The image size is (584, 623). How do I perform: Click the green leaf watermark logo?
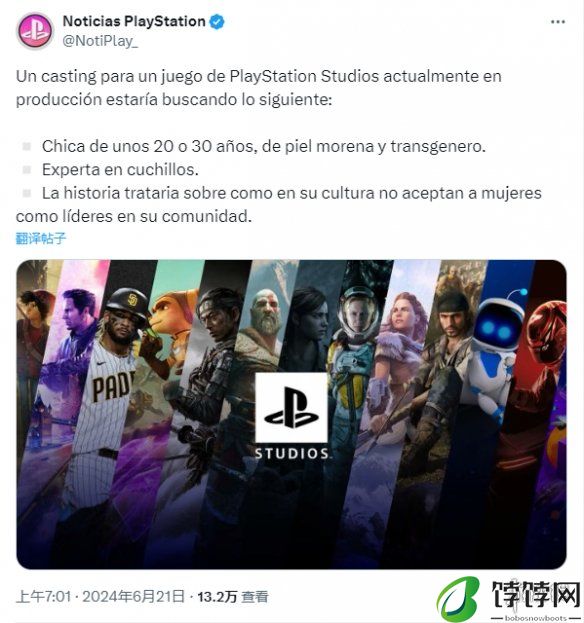point(458,599)
